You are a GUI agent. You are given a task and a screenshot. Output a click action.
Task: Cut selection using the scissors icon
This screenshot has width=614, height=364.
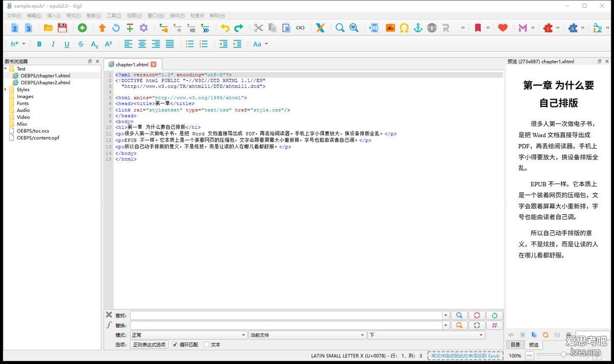pyautogui.click(x=258, y=28)
